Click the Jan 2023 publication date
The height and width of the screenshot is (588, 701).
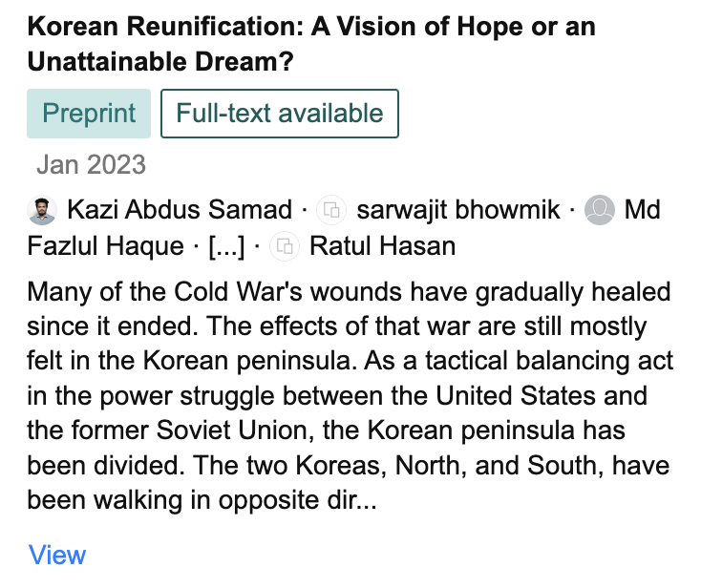coord(91,164)
